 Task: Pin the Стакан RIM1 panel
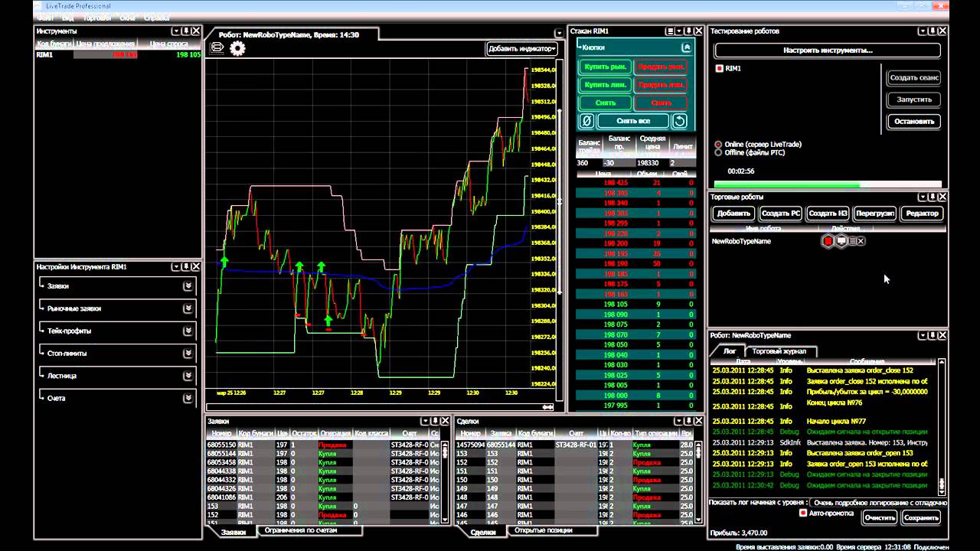click(x=688, y=31)
